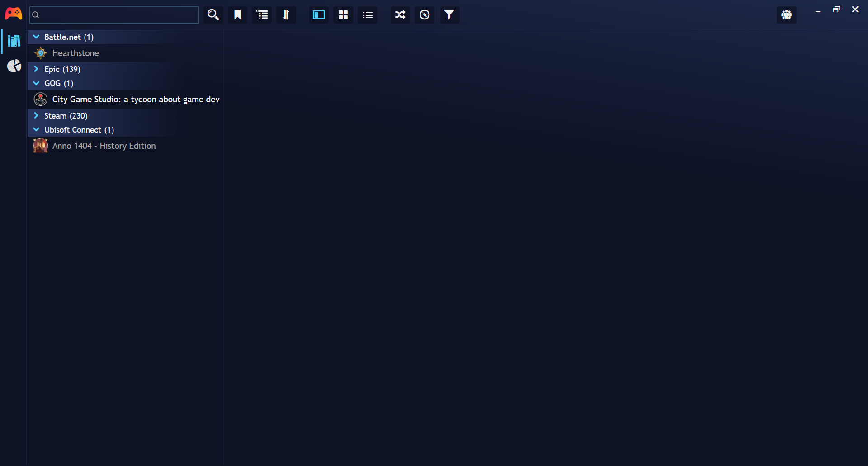Viewport: 868px width, 466px height.
Task: Open the bookmark filter presets icon
Action: [237, 15]
